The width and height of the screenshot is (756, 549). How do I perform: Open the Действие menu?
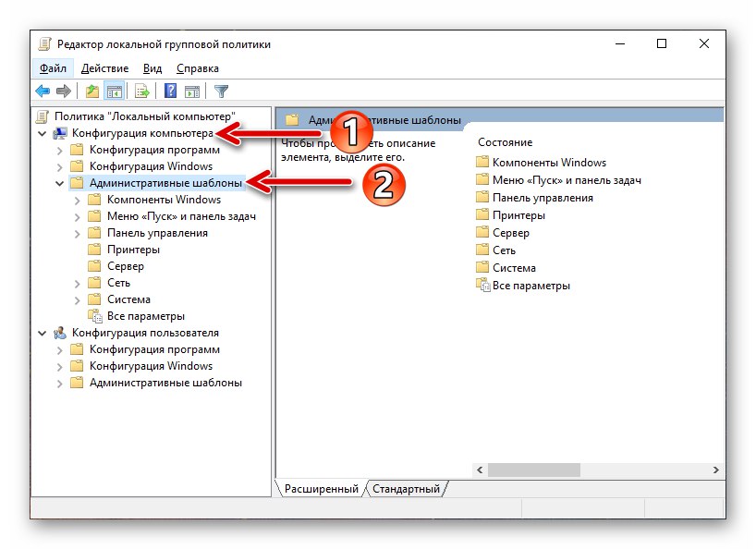point(104,68)
